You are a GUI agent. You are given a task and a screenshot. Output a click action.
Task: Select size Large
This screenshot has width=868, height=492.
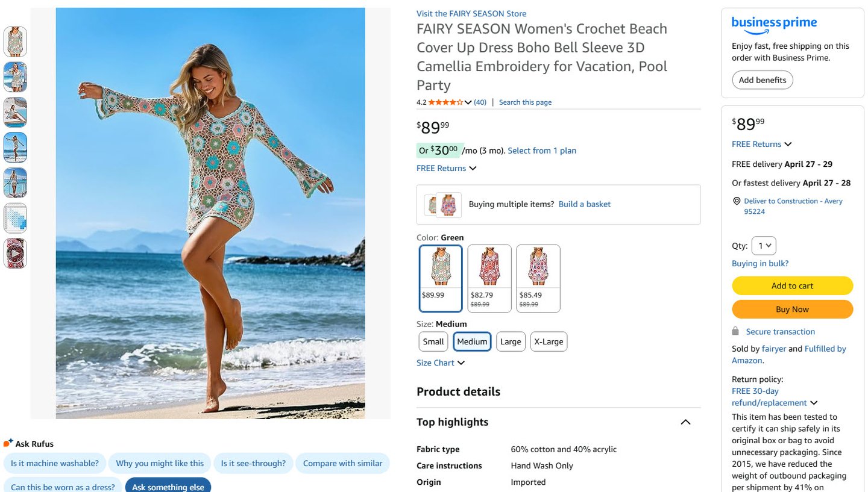(511, 341)
